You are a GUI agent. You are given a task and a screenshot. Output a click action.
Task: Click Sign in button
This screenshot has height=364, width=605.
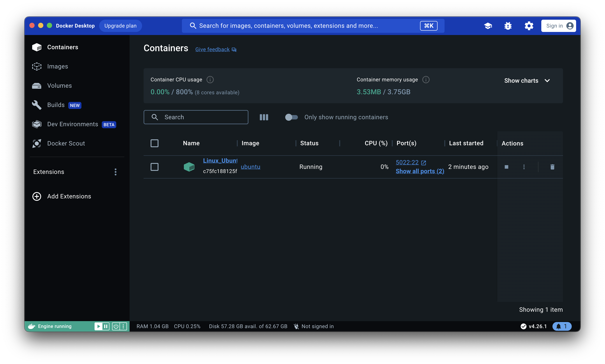point(558,26)
